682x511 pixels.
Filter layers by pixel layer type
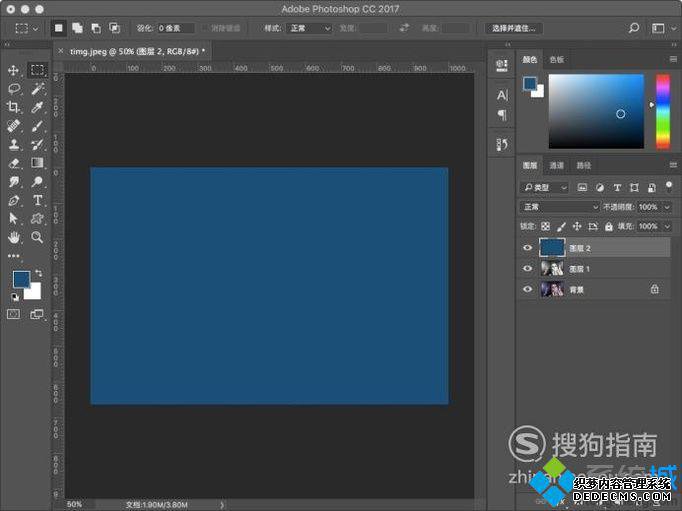[x=582, y=187]
